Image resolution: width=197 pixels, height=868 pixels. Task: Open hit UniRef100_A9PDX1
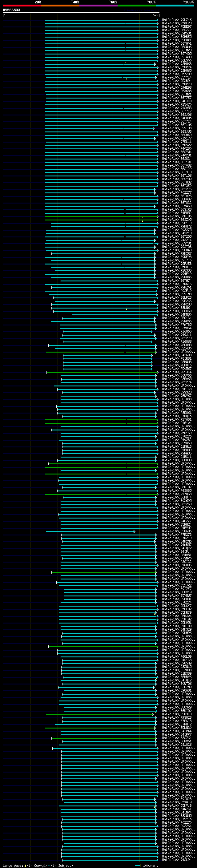tap(177, 40)
